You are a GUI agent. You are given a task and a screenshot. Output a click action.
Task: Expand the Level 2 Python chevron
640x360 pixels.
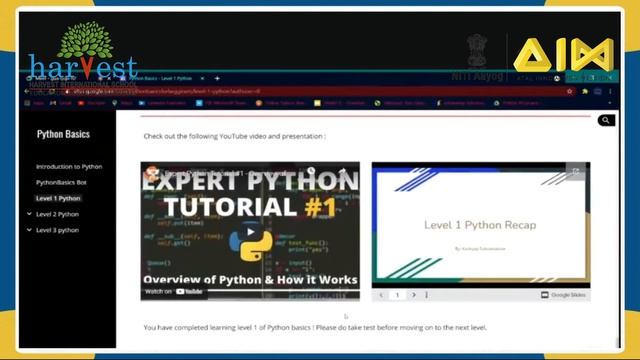[29, 214]
